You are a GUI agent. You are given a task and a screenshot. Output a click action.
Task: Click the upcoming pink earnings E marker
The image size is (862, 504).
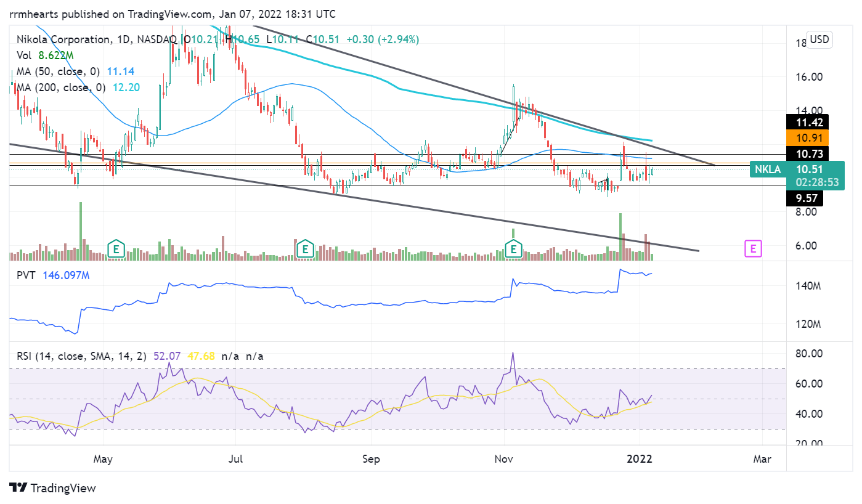click(753, 249)
